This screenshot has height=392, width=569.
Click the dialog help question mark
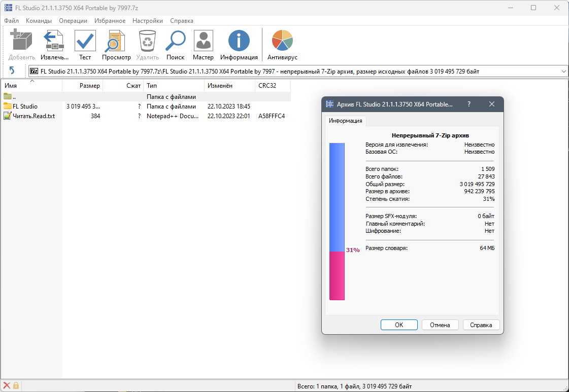469,104
